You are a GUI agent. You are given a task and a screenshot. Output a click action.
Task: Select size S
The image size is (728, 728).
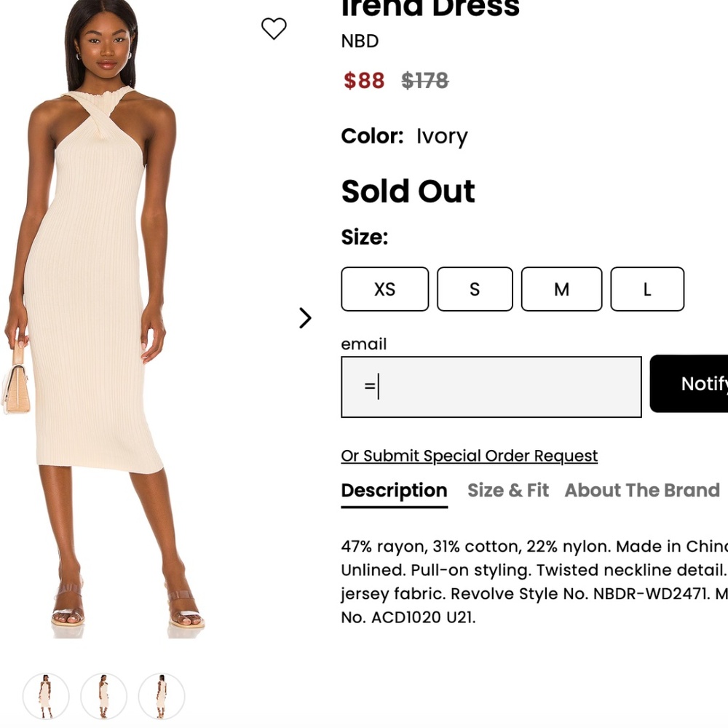tap(474, 289)
